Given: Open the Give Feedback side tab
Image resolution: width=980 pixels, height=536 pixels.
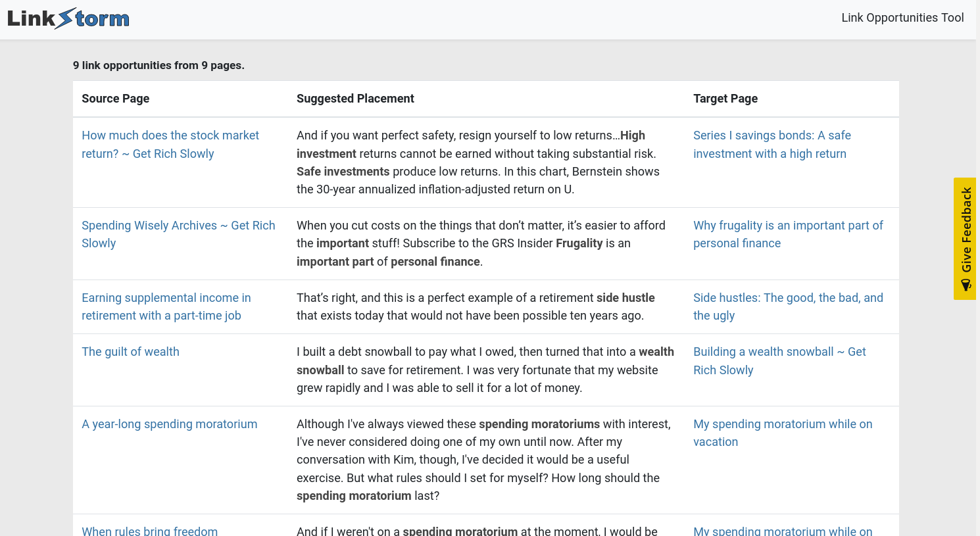Looking at the screenshot, I should tap(965, 230).
